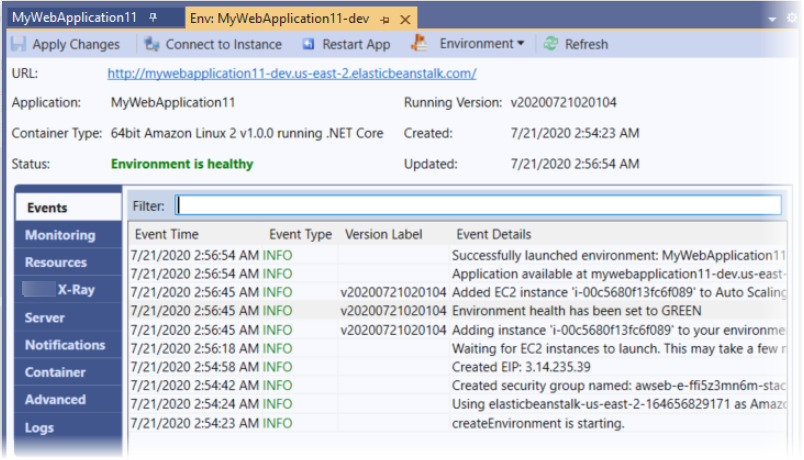
Task: Open the mywebapplication11-dev elasticbeanstalk URL
Action: [x=291, y=73]
